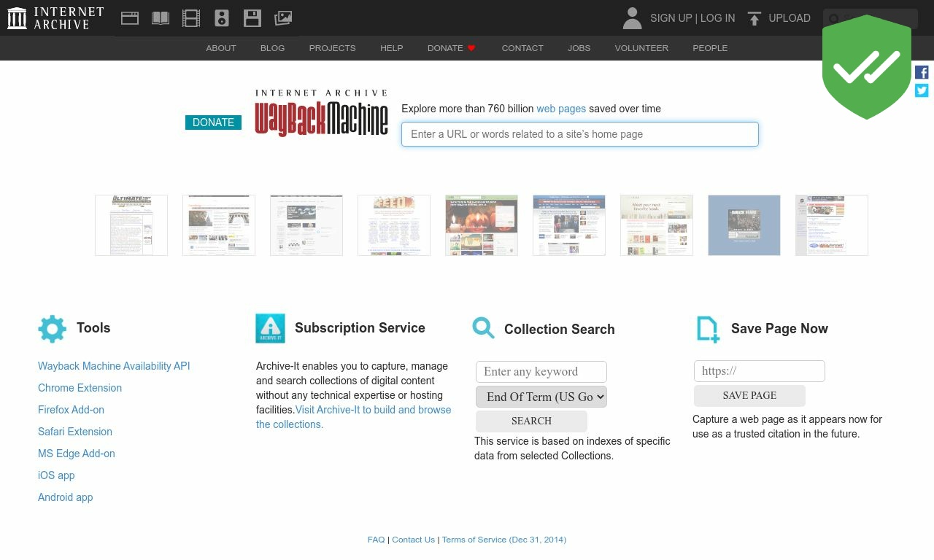Screen dimensions: 934x560
Task: Open the iOS app link
Action: pyautogui.click(x=56, y=475)
